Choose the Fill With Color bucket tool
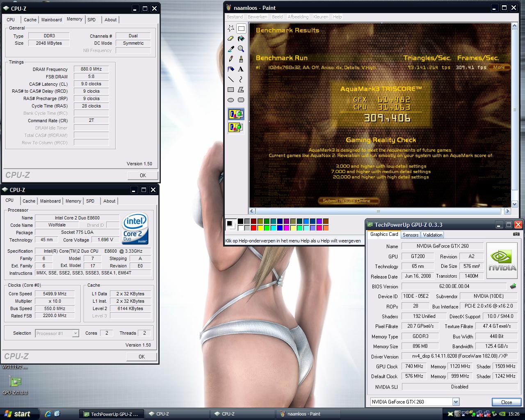This screenshot has width=525, height=420. (x=241, y=39)
